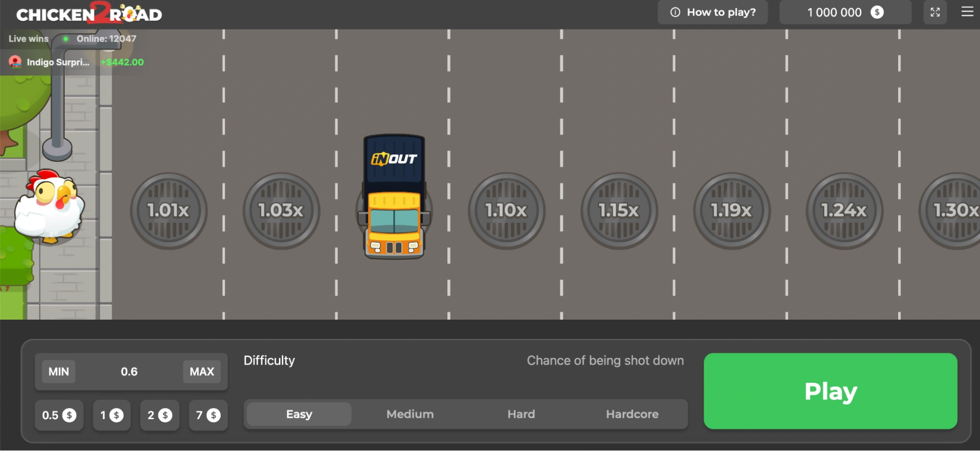Open the How to play? guide
The height and width of the screenshot is (451, 980).
[x=712, y=12]
